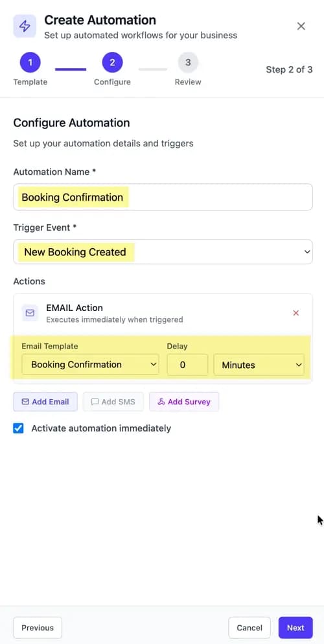
Task: Uncheck Activate automation immediately
Action: coord(18,428)
